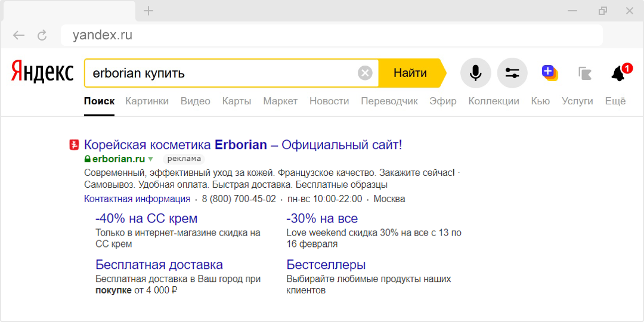Open the collections bookmark icon
The image size is (644, 322).
(585, 73)
